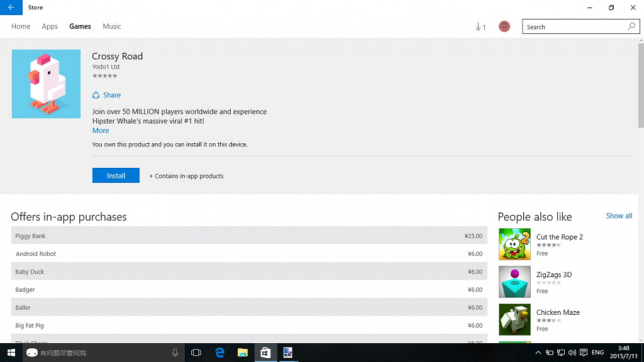This screenshot has height=362, width=644.
Task: Open the Chicken Maze title
Action: click(558, 312)
